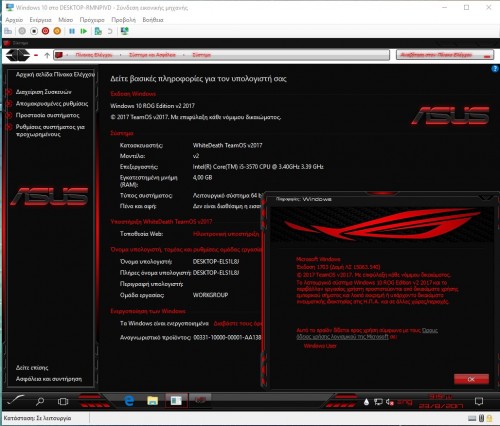Viewport: 500px width, 426px height.
Task: Open the Ενέργεια menu
Action: pyautogui.click(x=40, y=20)
